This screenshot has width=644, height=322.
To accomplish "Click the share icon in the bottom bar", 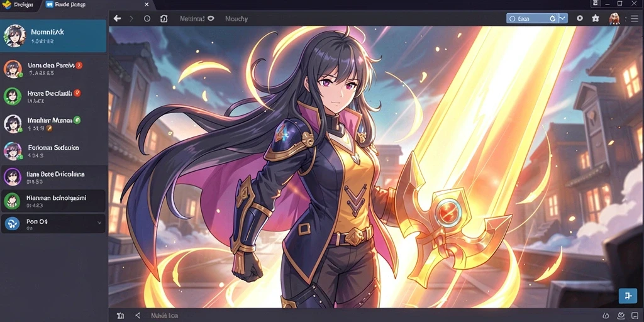I will pyautogui.click(x=138, y=316).
